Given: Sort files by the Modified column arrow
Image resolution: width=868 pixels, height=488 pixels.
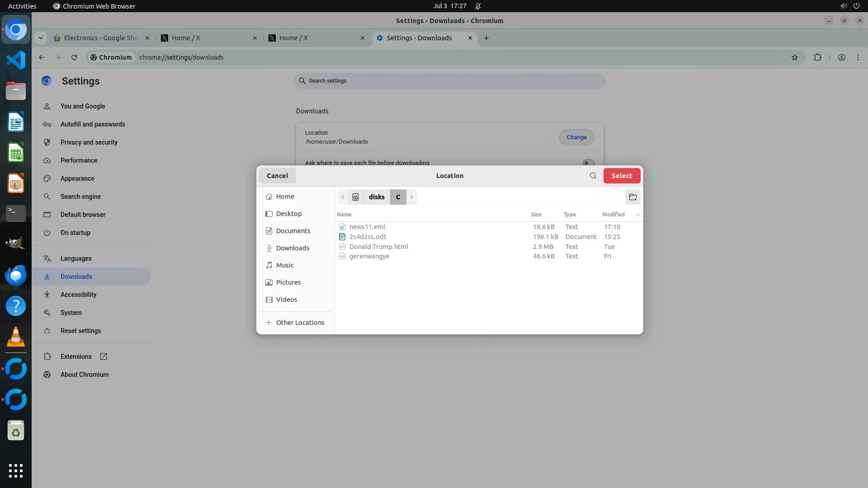Looking at the screenshot, I should [x=637, y=215].
